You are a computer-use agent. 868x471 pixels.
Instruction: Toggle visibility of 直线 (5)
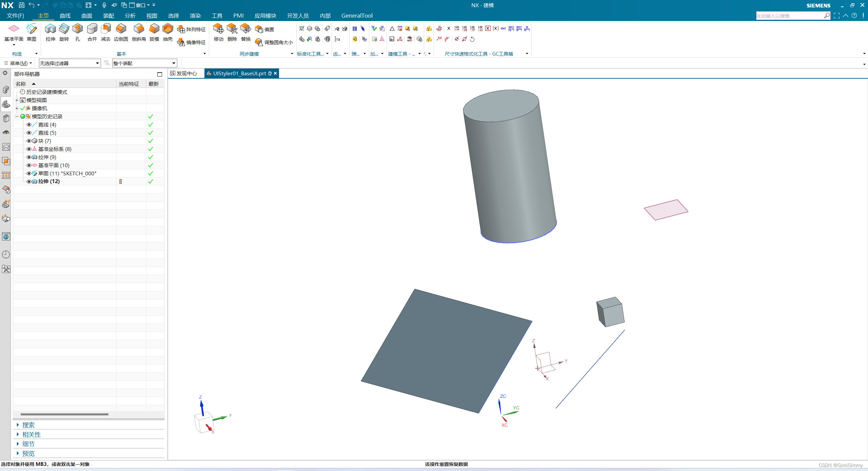point(29,133)
